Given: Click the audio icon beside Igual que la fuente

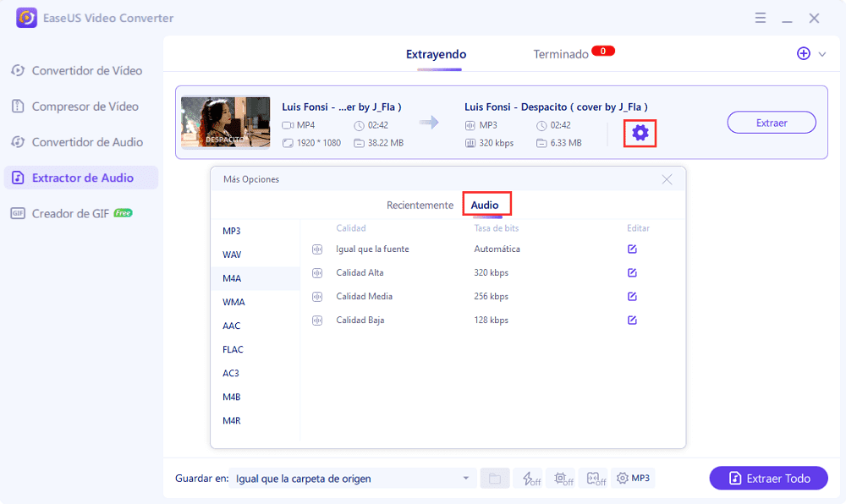Looking at the screenshot, I should click(317, 249).
